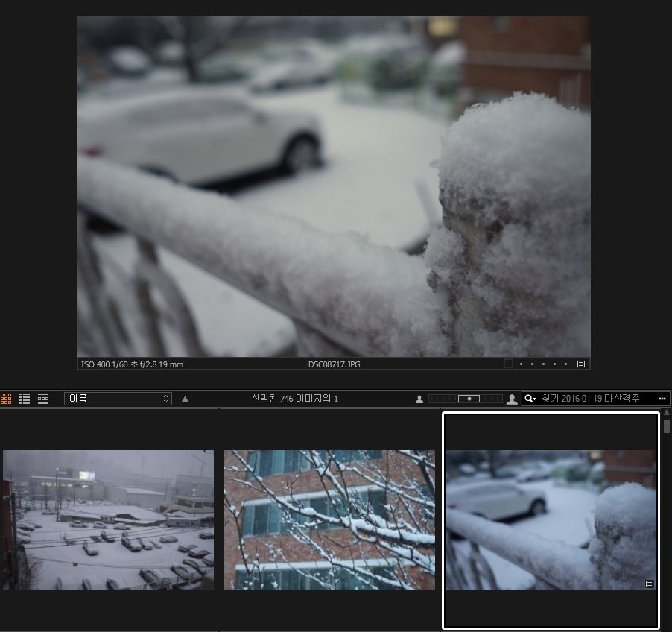Click the browser scrollbar up arrow

(x=667, y=412)
